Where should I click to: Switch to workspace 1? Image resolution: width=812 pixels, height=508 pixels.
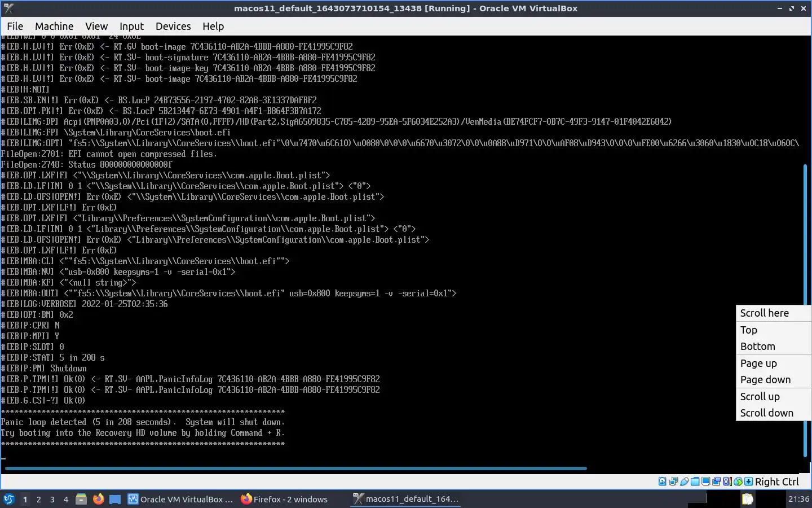pos(25,499)
